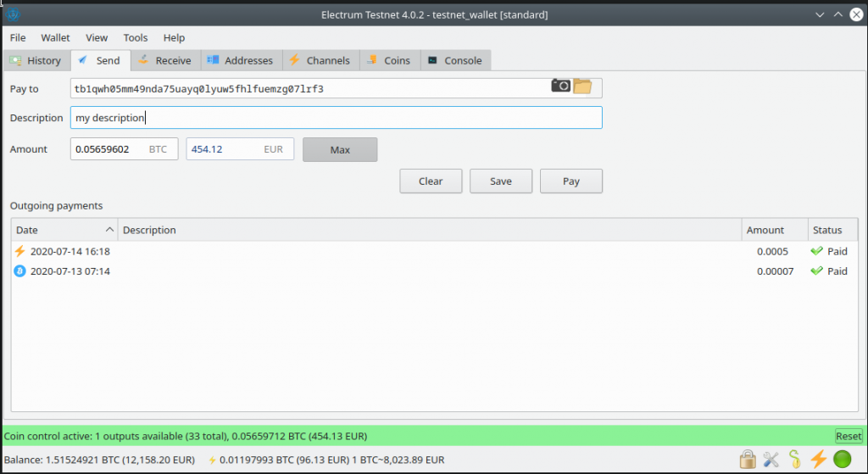Click the Description column header
This screenshot has height=474, width=868.
pos(430,230)
